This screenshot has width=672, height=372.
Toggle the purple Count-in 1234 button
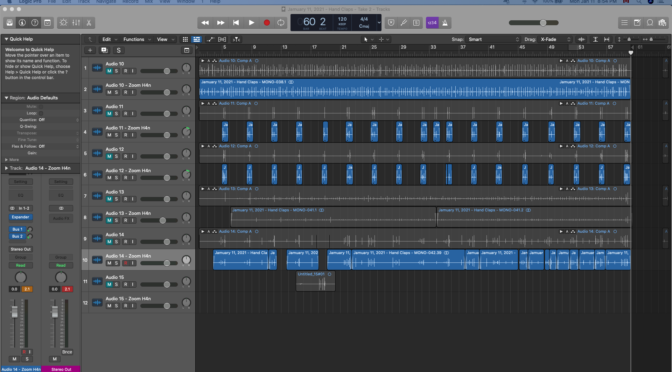coord(432,23)
